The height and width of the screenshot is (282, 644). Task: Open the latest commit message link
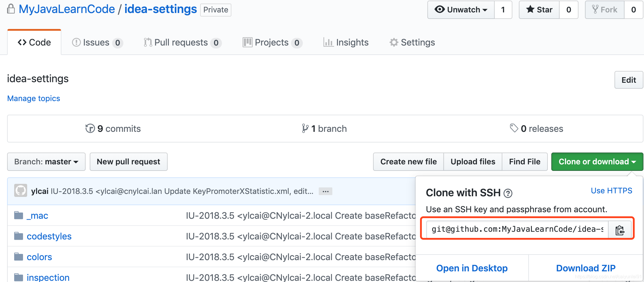pos(182,191)
